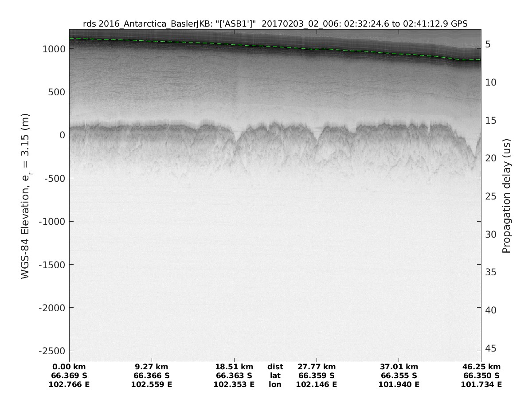Click the 45 propagation delay tick label
This screenshot has width=532, height=399.
click(x=490, y=348)
